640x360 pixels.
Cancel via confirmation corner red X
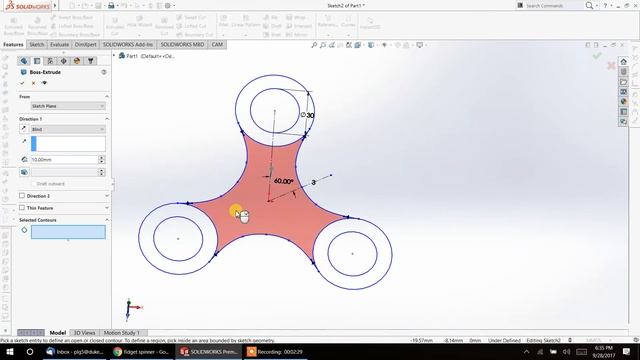pyautogui.click(x=611, y=66)
